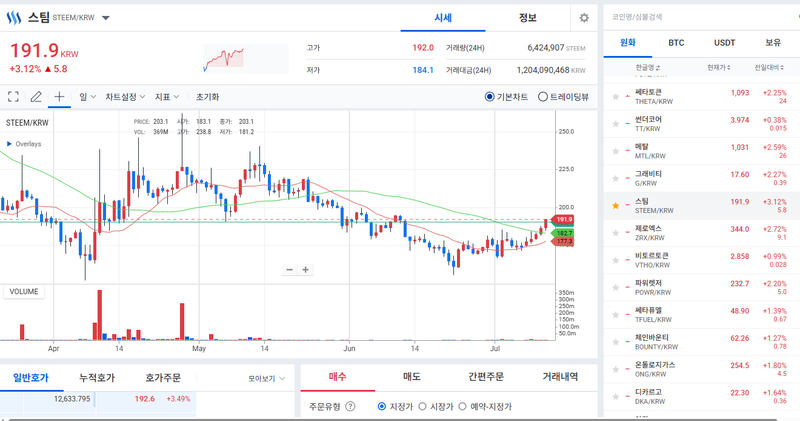Switch to 시세 tab
The image size is (800, 421).
click(x=443, y=18)
